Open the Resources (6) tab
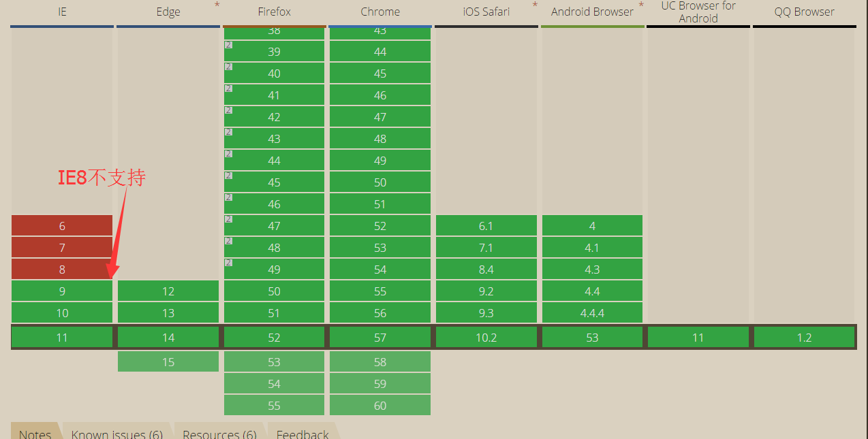This screenshot has width=868, height=439. [x=219, y=432]
